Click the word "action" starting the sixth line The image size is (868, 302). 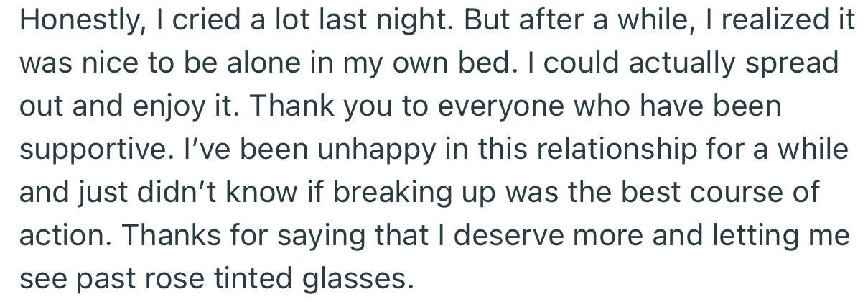65,237
